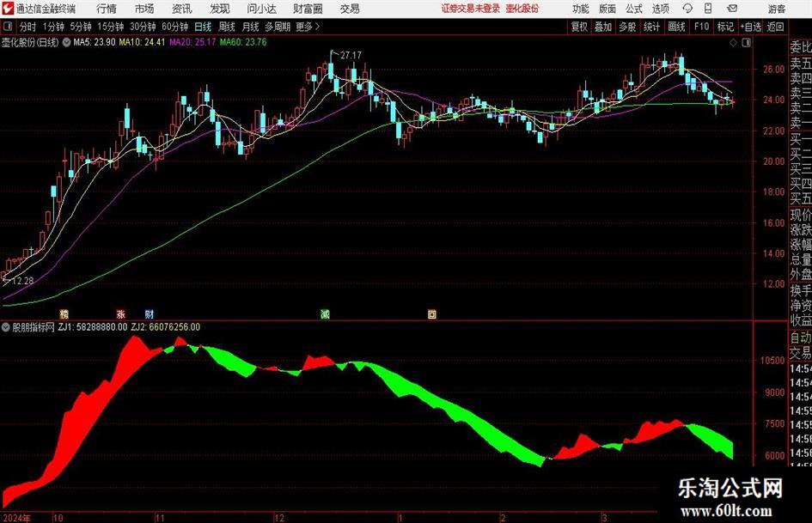This screenshot has height=523, width=812.
Task: Click the 多股 multi-stock toolbar button
Action: point(627,27)
